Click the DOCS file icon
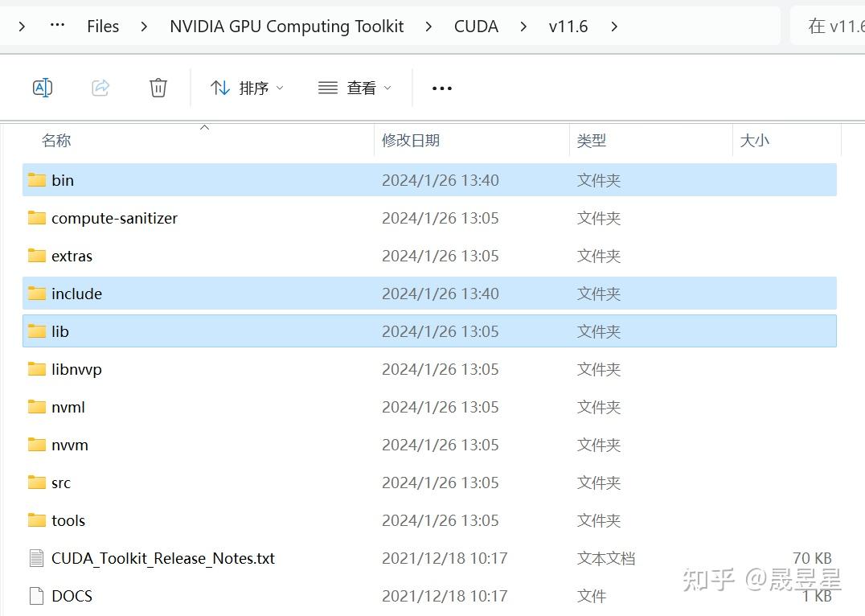865x616 pixels. (x=35, y=595)
